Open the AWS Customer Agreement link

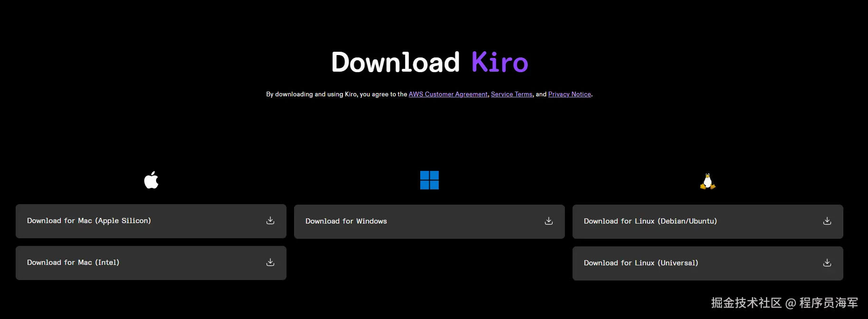(x=448, y=94)
